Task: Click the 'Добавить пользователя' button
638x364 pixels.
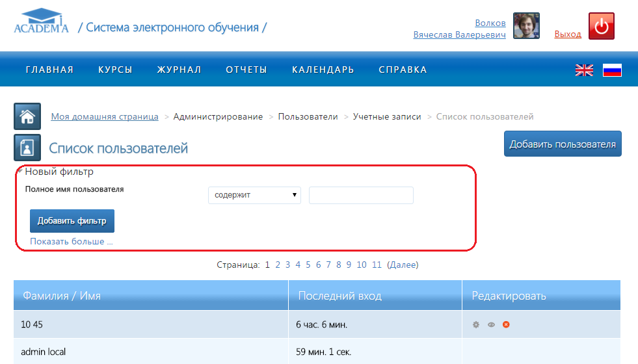Action: click(563, 144)
